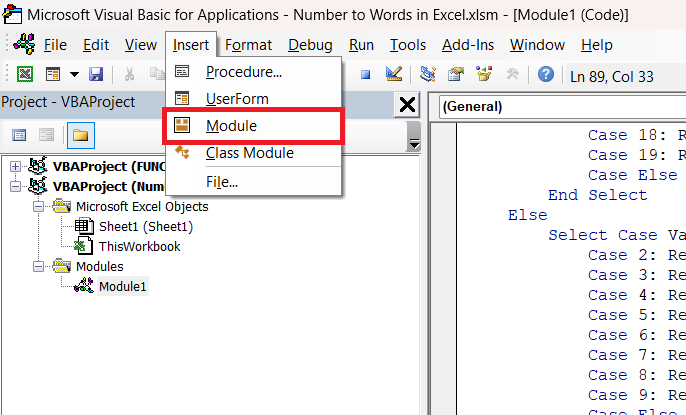Collapse the VBAProject (Num...) tree node
The height and width of the screenshot is (415, 686).
tap(15, 186)
